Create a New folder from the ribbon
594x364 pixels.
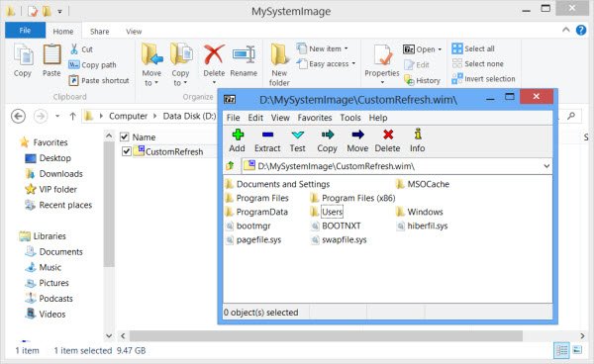coord(279,64)
